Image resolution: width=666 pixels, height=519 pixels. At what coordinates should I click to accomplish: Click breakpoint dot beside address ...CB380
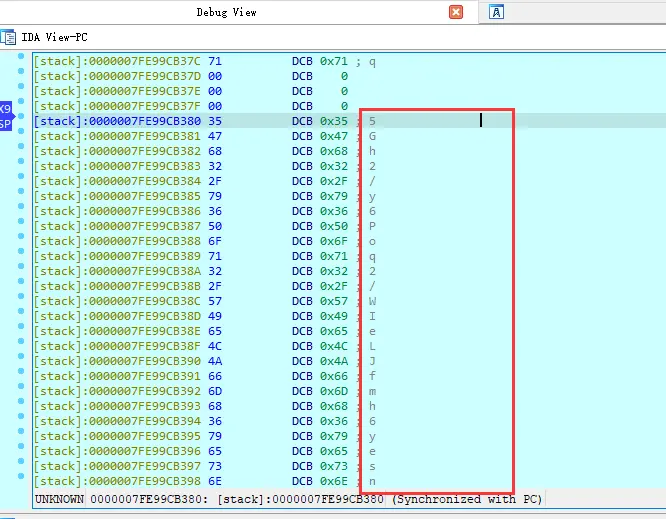(x=21, y=116)
